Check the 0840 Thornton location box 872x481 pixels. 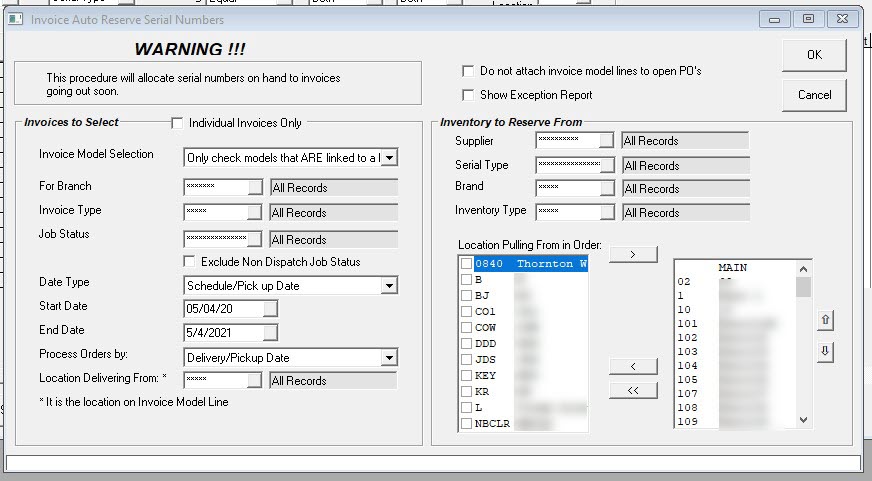coord(467,264)
